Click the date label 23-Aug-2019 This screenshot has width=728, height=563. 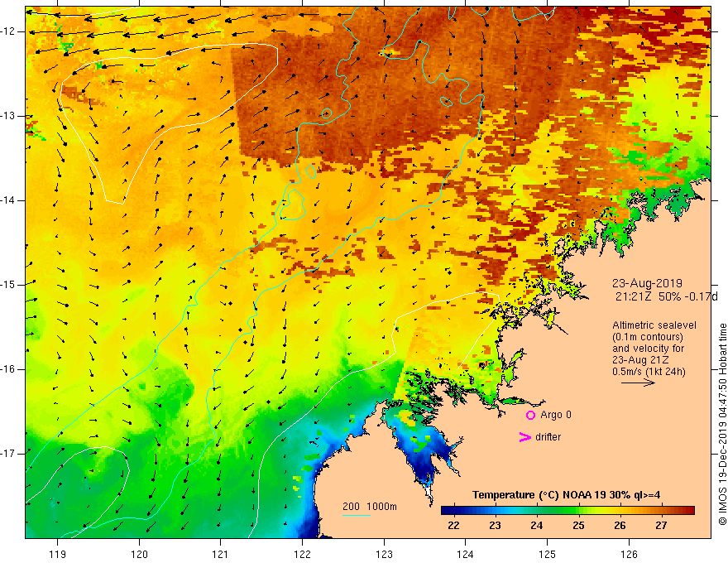[647, 283]
